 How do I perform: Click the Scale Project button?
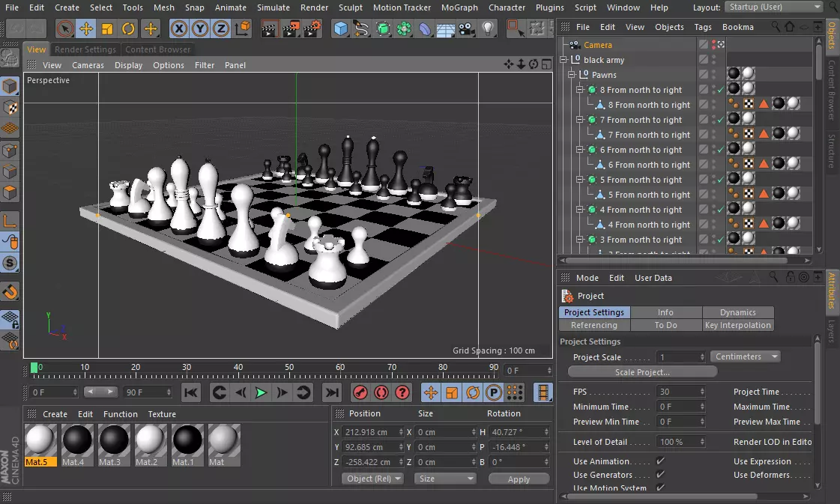click(x=642, y=371)
